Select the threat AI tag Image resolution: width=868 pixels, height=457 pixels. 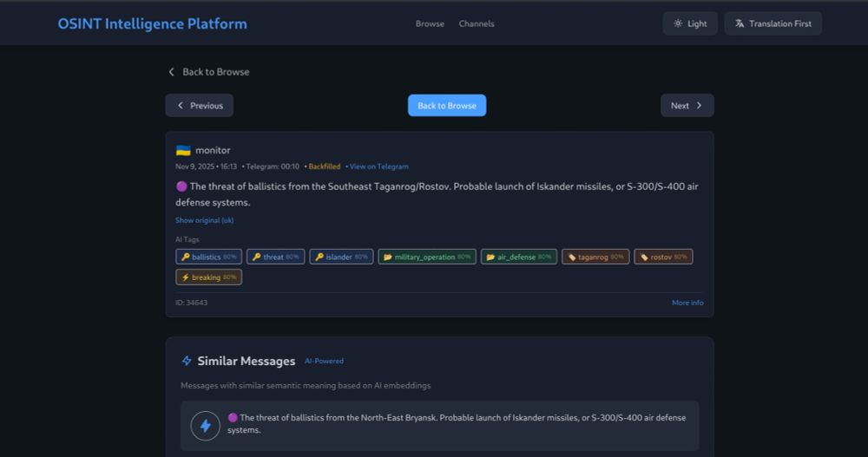pos(276,257)
